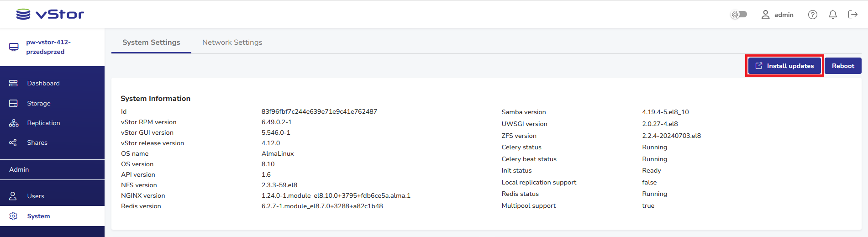Switch to the Network Settings tab
Screen dimensions: 868x237
point(232,42)
